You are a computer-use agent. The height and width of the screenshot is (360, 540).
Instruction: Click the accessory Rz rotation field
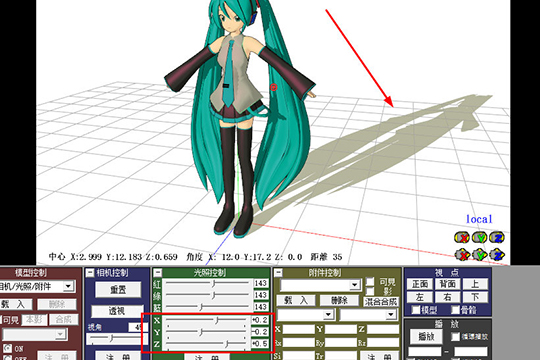383,343
